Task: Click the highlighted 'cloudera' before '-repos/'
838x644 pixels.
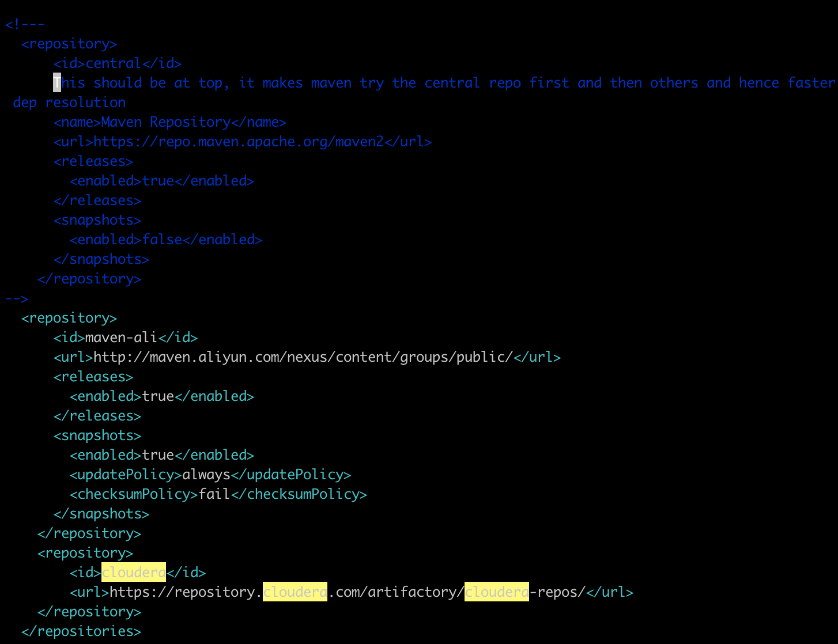Action: point(497,592)
